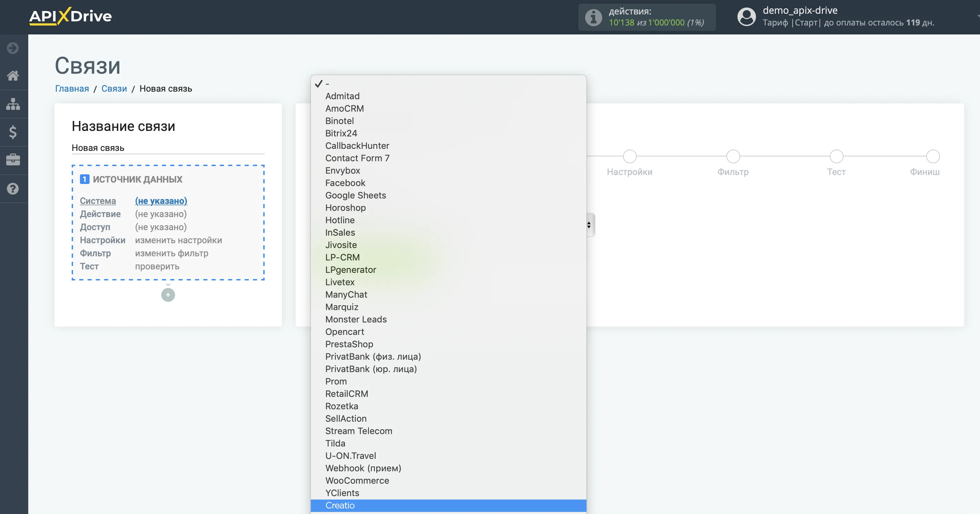
Task: Select PrestaShop option
Action: click(x=449, y=344)
